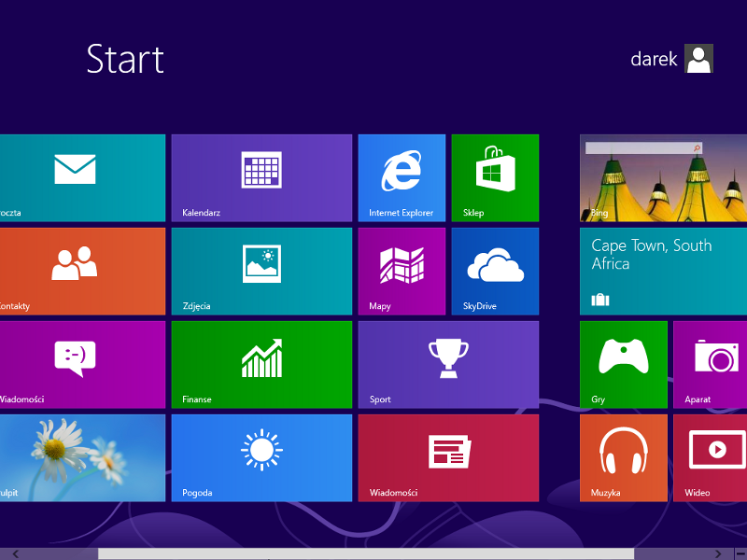Open the Mapy maps tile
Screen dimensions: 747x560
tap(402, 271)
